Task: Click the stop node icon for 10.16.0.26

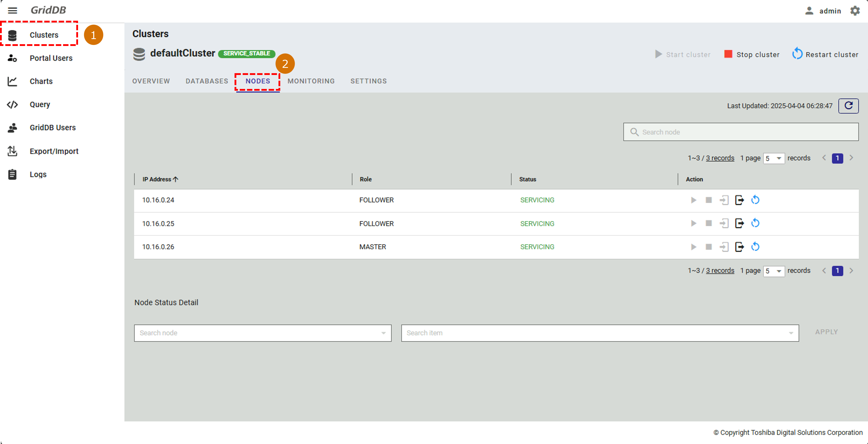Action: pyautogui.click(x=709, y=247)
